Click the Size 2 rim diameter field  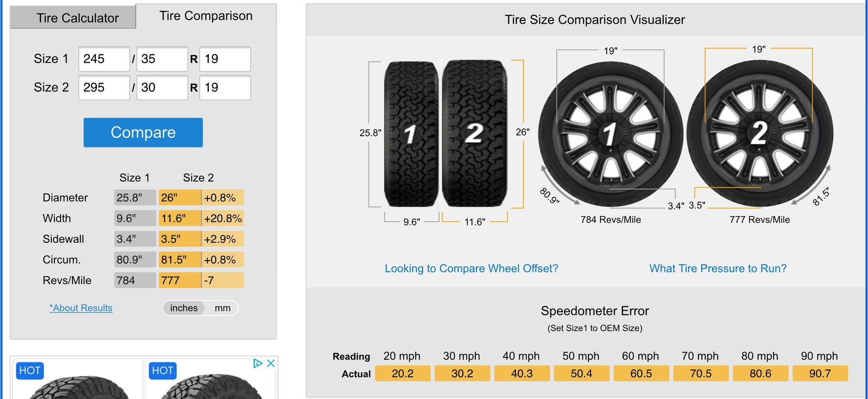tap(225, 87)
